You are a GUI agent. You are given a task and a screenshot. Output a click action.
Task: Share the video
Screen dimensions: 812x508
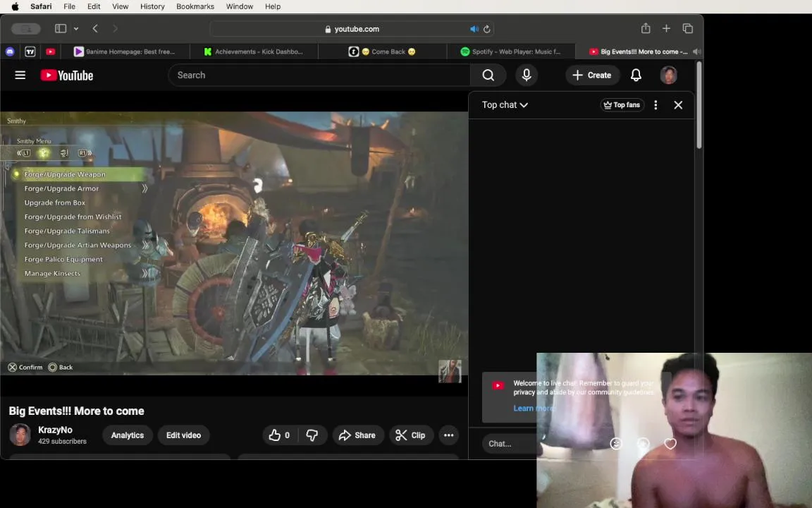click(357, 435)
